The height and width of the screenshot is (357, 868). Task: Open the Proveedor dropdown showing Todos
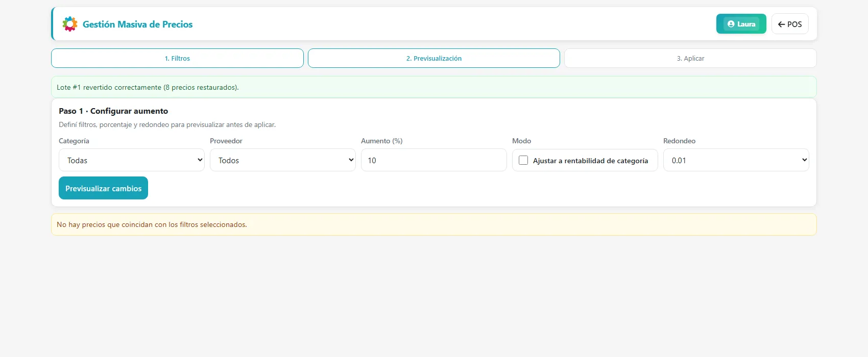click(283, 160)
